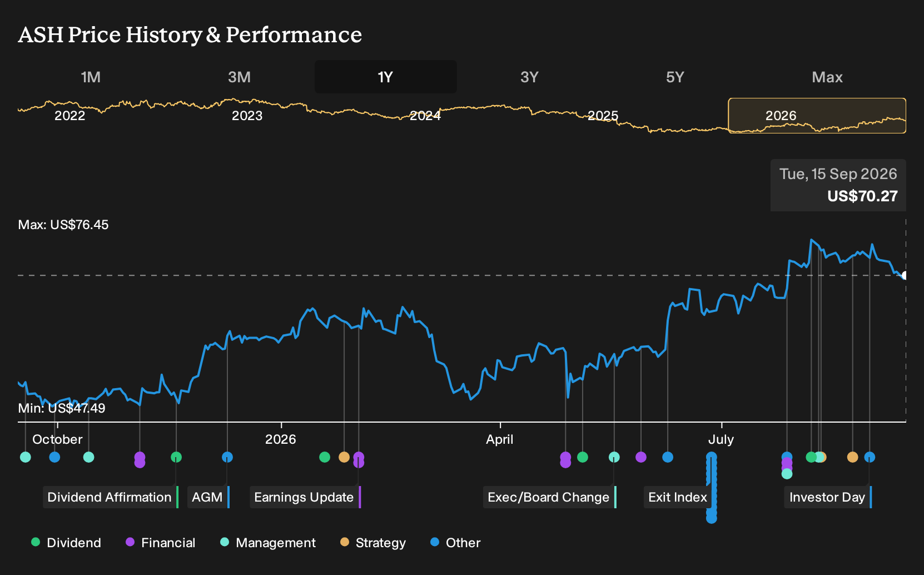Click the Dividend Affirmation event label
The image size is (924, 575).
(x=111, y=497)
